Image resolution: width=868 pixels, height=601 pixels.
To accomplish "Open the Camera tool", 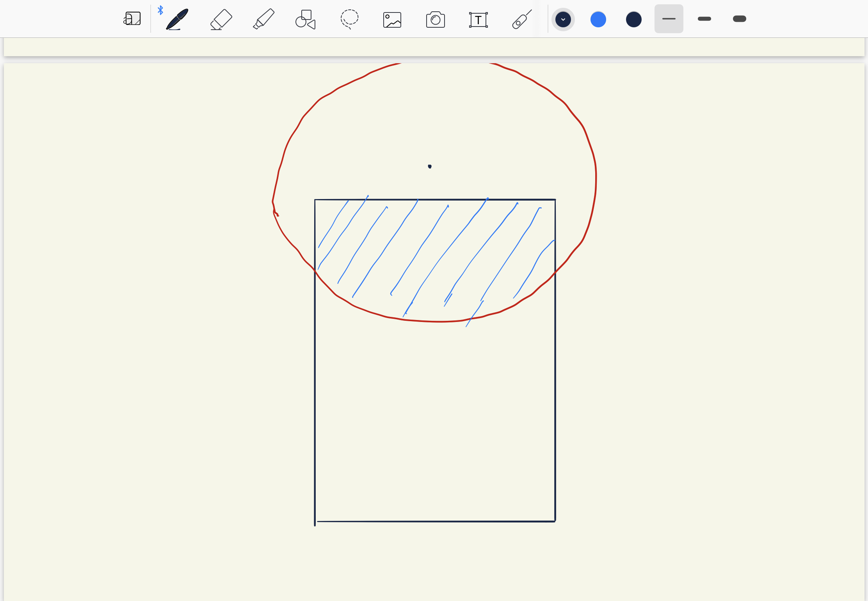I will click(x=435, y=18).
